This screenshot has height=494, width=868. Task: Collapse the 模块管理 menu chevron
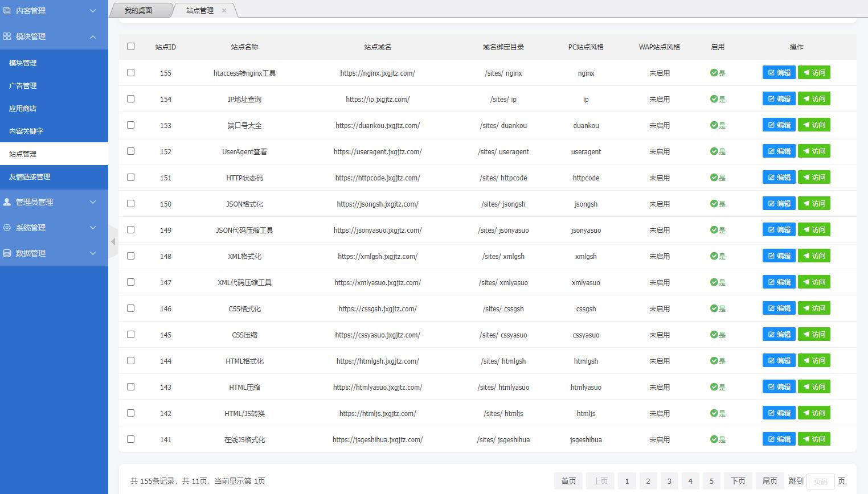93,36
